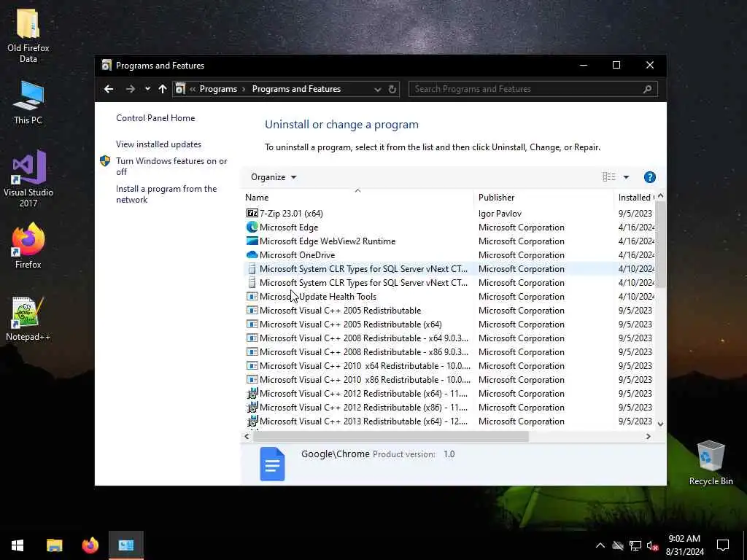Click the 7-Zip program icon
Image resolution: width=747 pixels, height=560 pixels.
pos(252,214)
